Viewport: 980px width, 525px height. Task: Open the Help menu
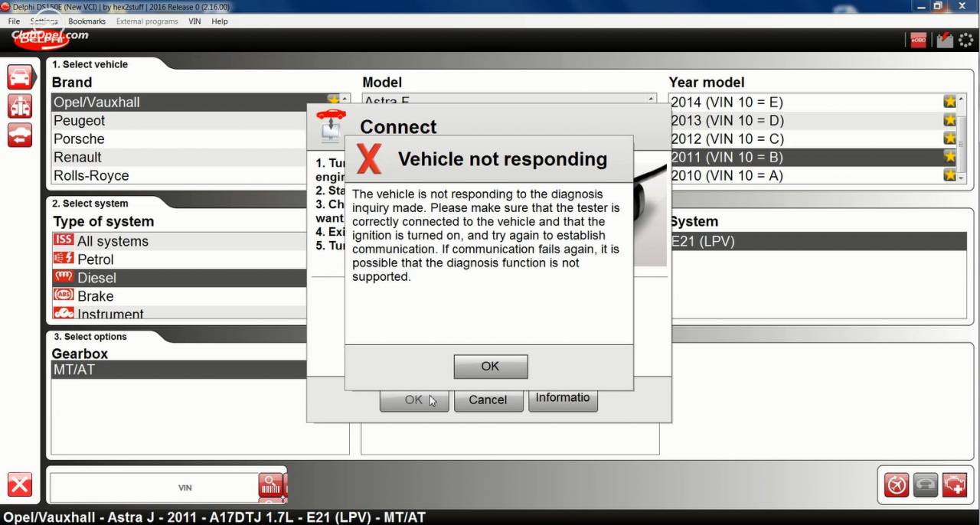tap(220, 21)
